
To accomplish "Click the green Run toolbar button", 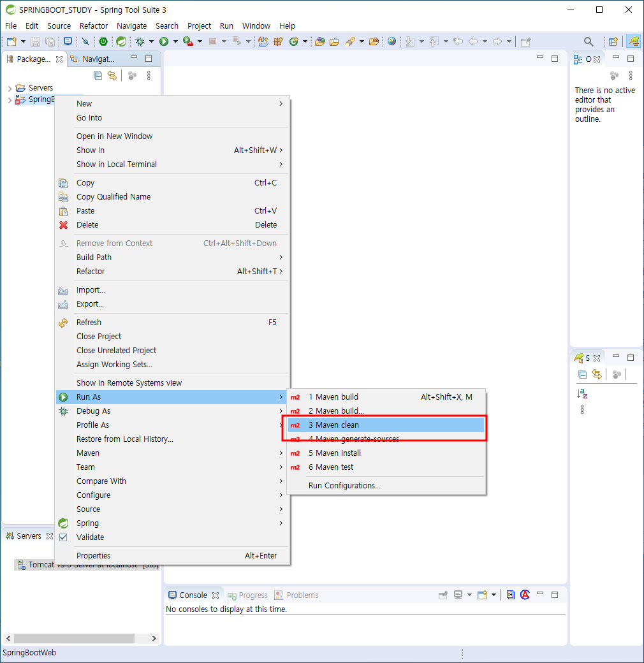I will tap(164, 41).
